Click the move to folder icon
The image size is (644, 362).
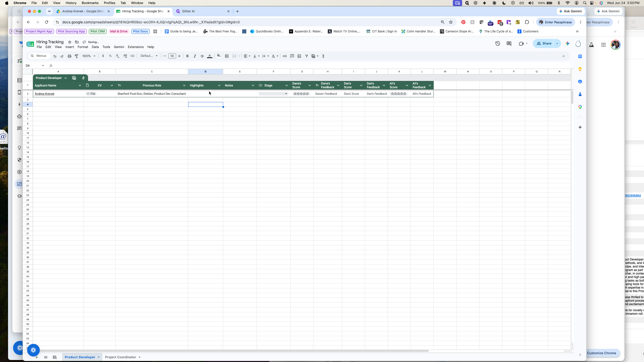77,42
